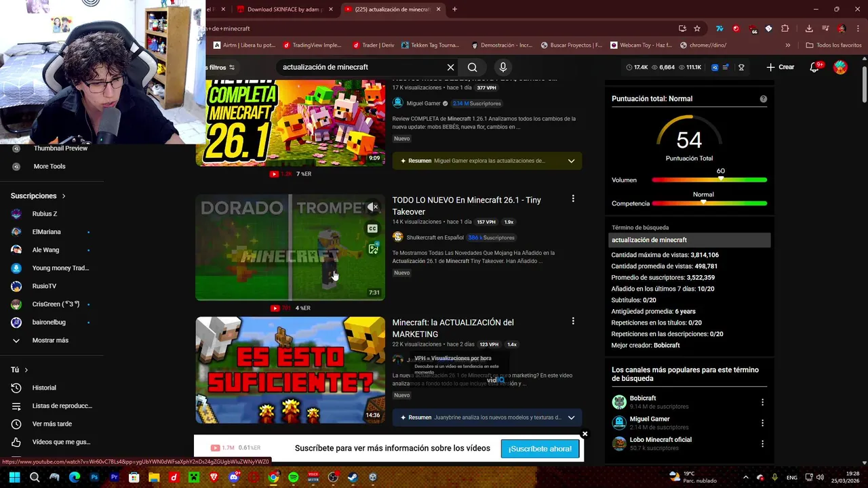Open Chrome media controls icon

pos(825,28)
